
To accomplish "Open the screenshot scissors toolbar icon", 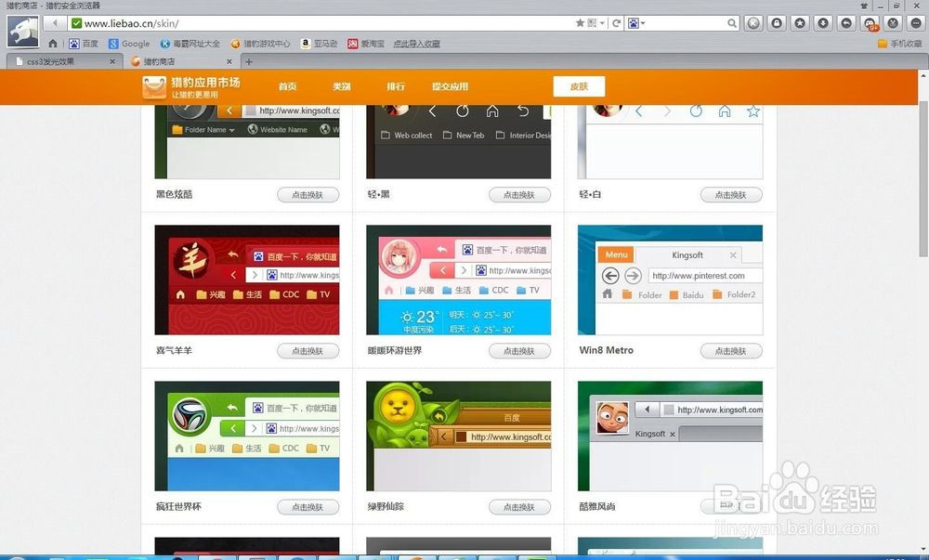I will [893, 23].
